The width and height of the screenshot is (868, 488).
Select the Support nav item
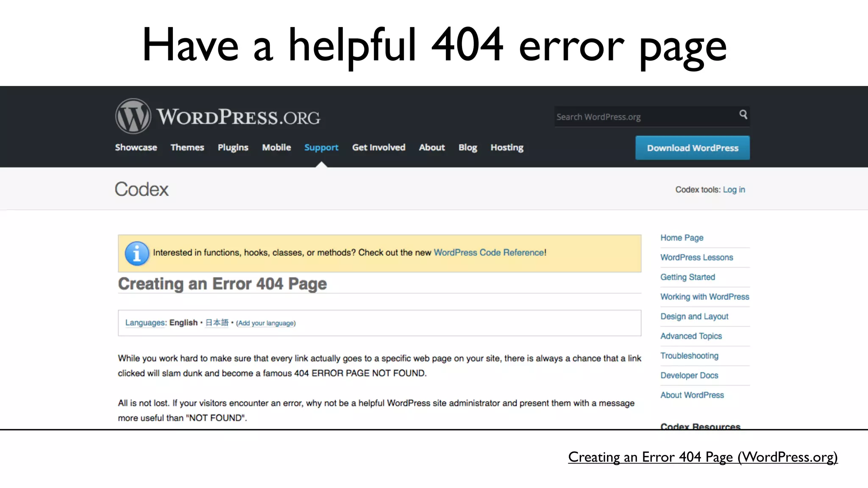point(321,147)
